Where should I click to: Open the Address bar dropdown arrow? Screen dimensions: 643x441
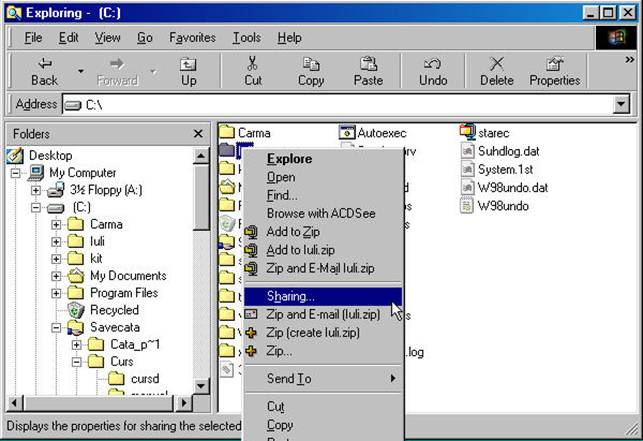[x=621, y=104]
